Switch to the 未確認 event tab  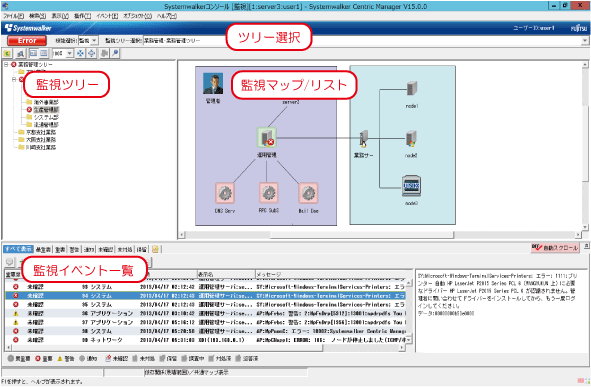[106, 249]
